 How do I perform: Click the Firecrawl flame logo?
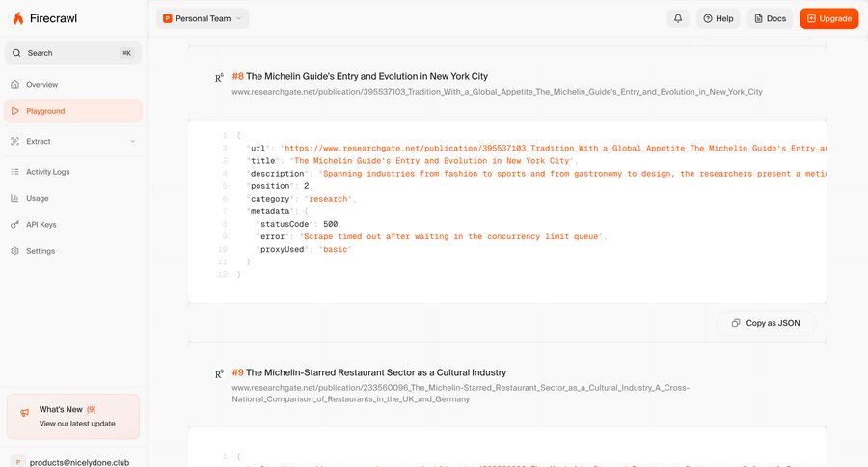18,18
